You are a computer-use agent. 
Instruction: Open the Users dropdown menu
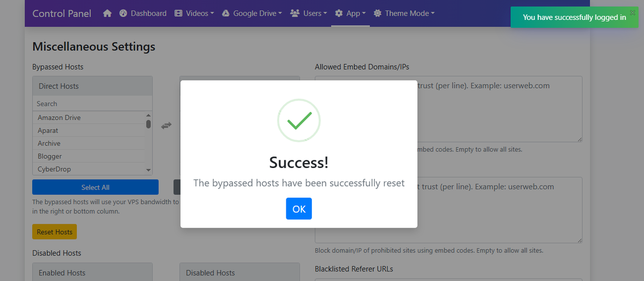point(309,14)
